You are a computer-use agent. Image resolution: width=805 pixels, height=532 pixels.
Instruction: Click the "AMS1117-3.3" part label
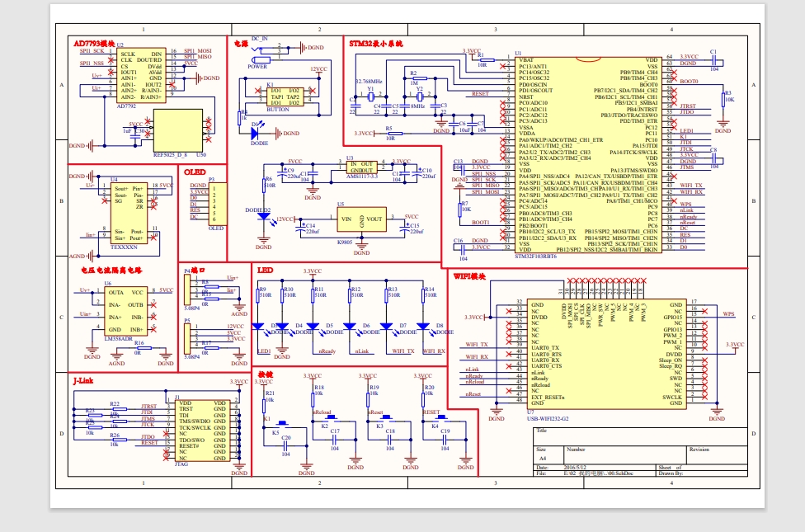[361, 177]
